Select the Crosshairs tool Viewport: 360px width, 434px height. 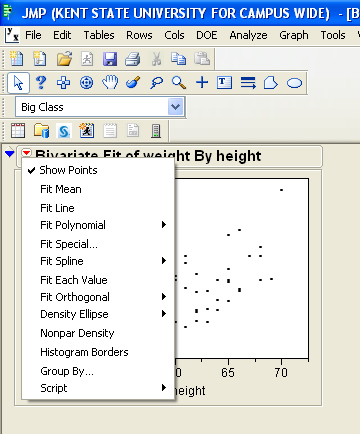pos(202,82)
